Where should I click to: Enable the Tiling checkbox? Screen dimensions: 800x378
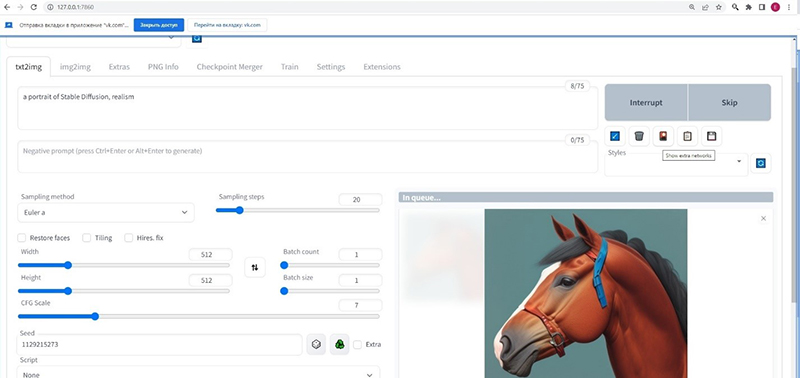tap(87, 238)
